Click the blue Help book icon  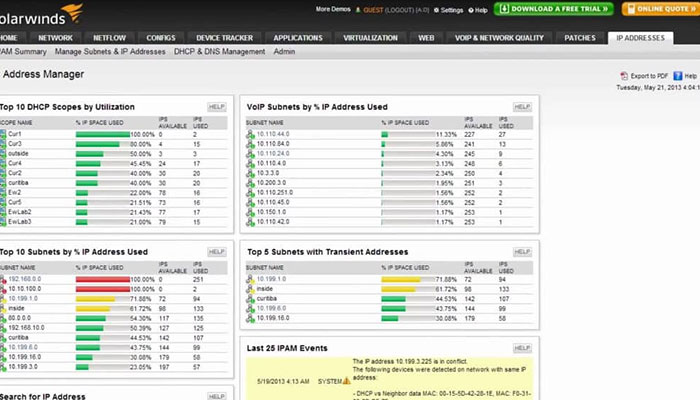coord(678,76)
